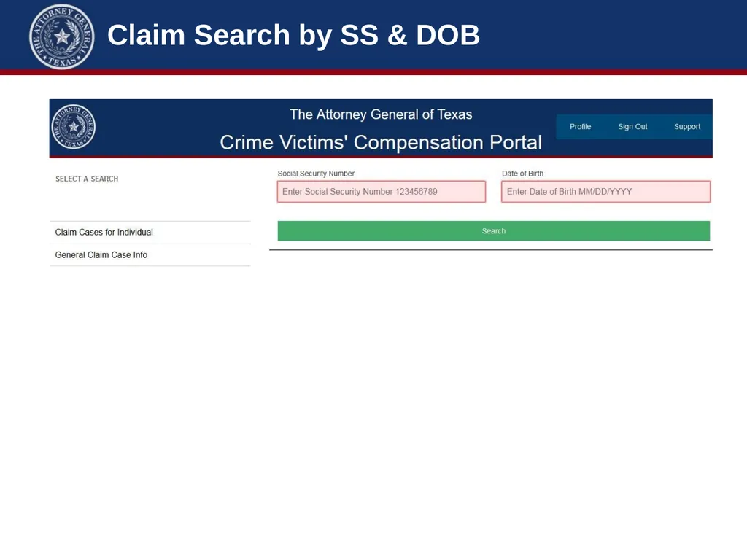Click the green Search button
The width and height of the screenshot is (747, 560).
[x=494, y=231]
